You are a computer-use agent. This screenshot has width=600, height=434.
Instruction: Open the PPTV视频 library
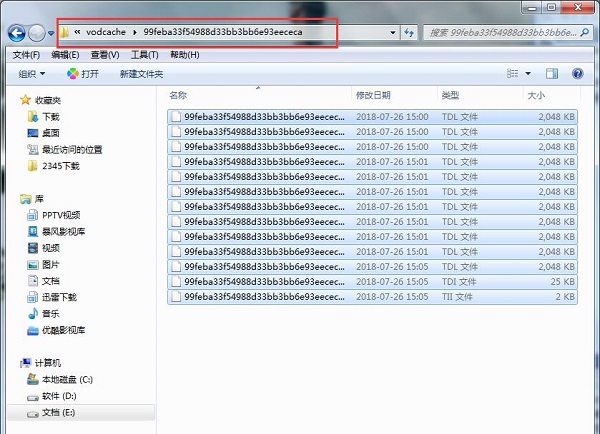(x=61, y=215)
